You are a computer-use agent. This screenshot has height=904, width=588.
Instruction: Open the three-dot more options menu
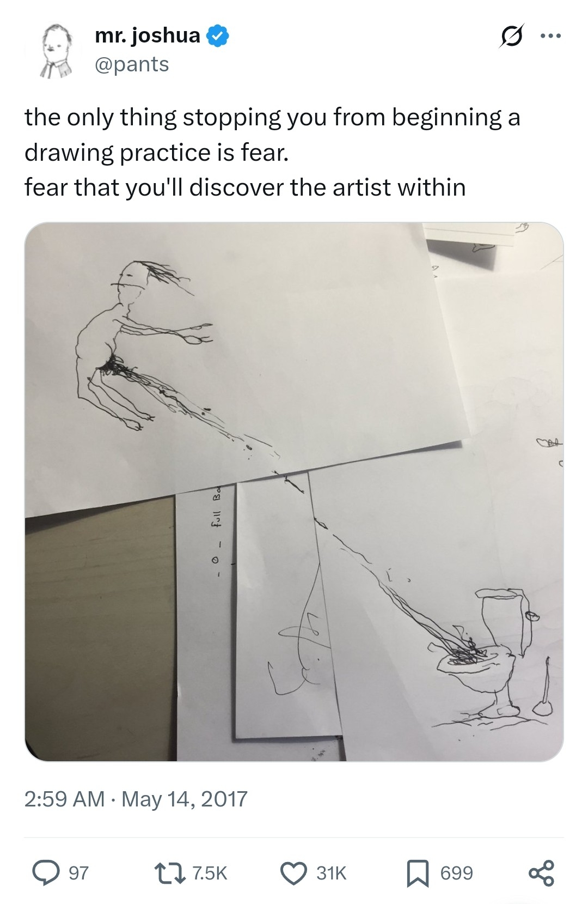(550, 37)
